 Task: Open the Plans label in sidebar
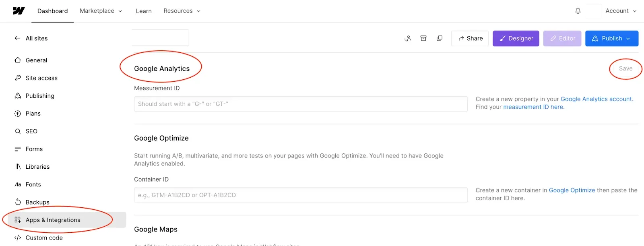[33, 114]
